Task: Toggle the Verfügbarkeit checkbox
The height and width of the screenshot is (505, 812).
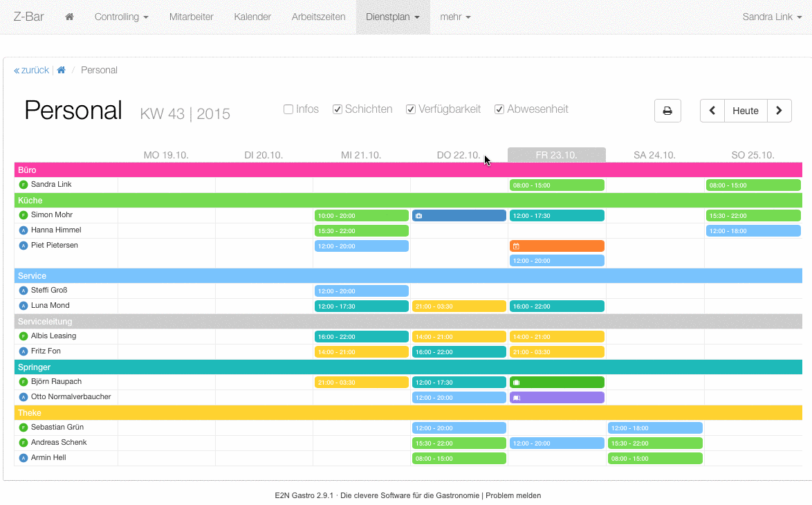Action: [x=411, y=109]
